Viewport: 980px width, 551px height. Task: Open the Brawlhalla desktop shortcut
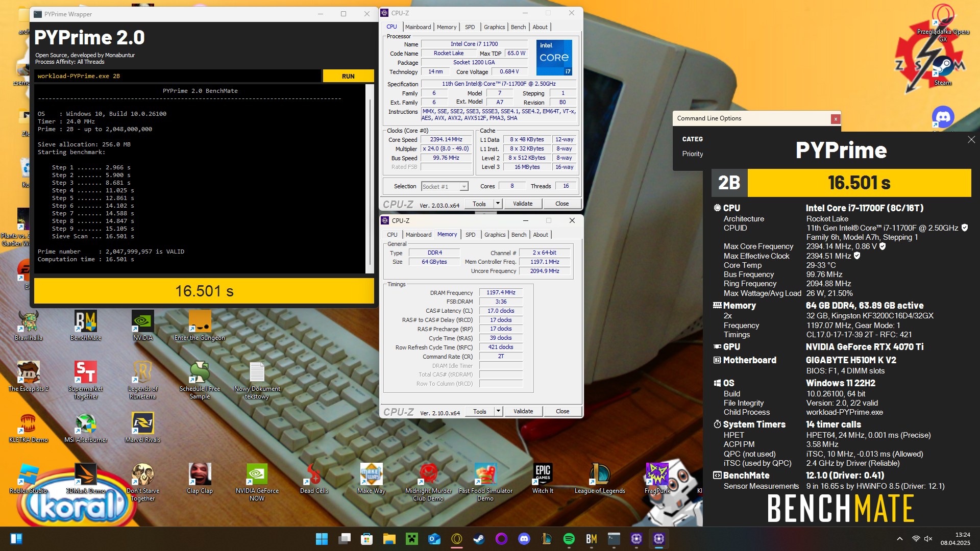(29, 325)
